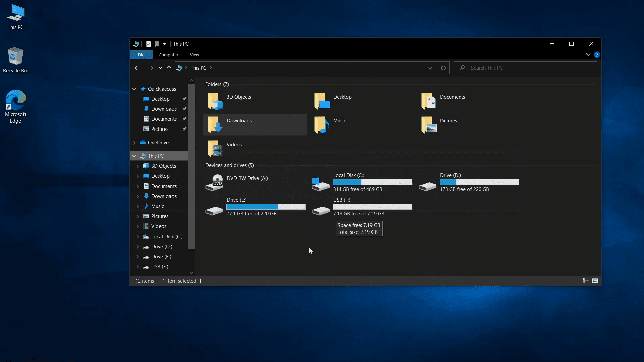
Task: Select Drive (E:) in the navigation tree
Action: (x=161, y=257)
